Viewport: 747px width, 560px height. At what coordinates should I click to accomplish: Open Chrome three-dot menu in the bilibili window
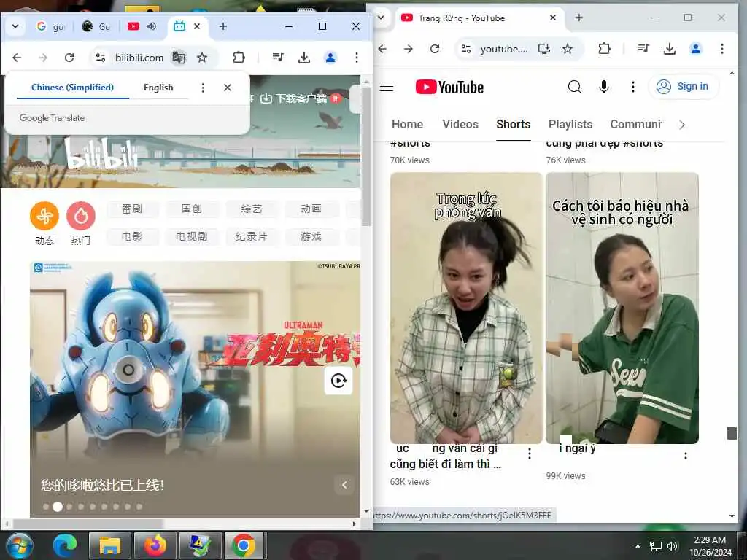[356, 58]
